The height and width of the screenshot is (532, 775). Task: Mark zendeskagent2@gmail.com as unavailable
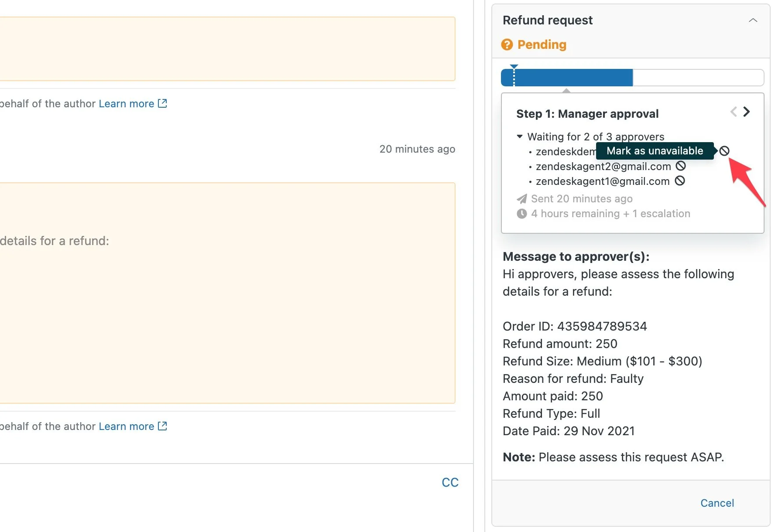[x=681, y=166]
